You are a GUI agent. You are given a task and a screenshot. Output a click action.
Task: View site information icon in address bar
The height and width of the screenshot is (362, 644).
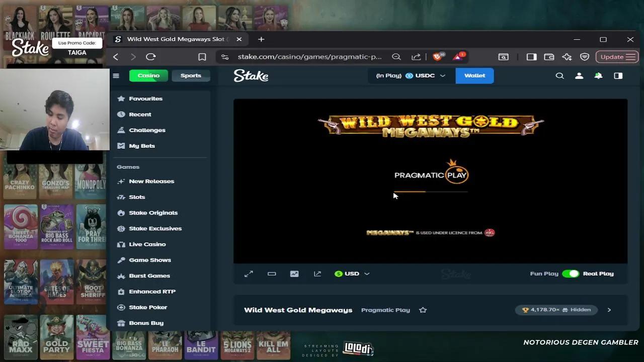[225, 57]
